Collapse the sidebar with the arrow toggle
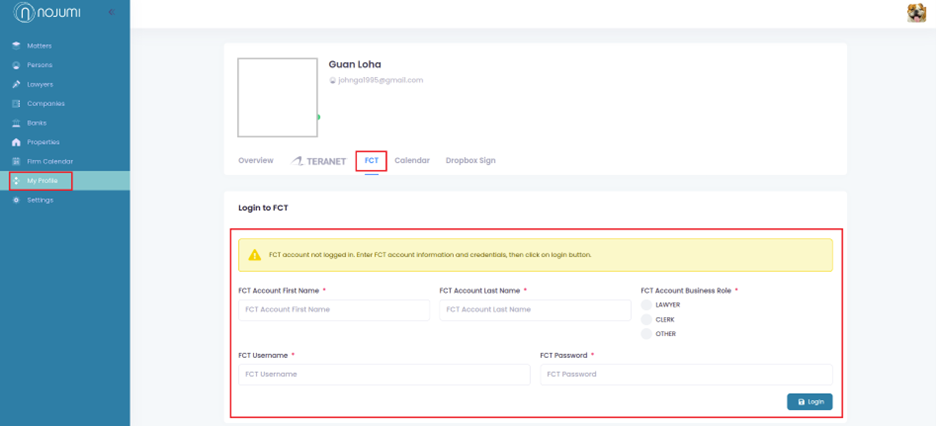This screenshot has width=936, height=426. pyautogui.click(x=111, y=12)
